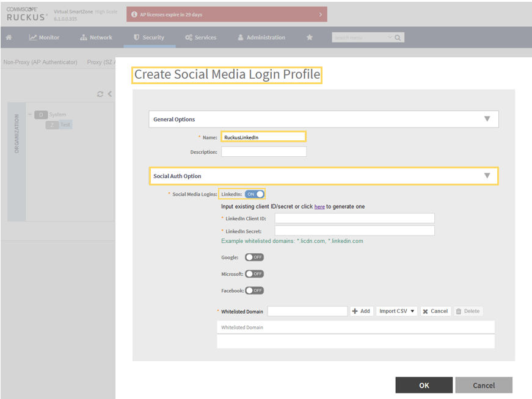
Task: Open the Services menu
Action: (200, 37)
